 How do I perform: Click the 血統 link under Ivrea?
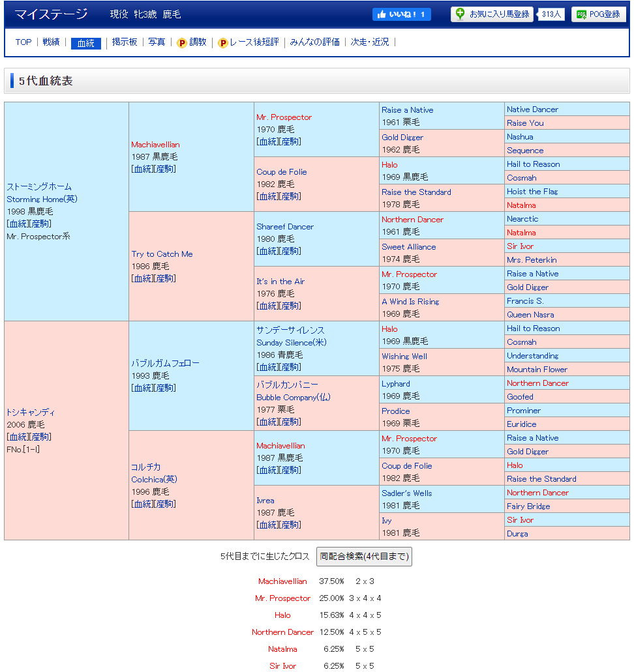267,525
